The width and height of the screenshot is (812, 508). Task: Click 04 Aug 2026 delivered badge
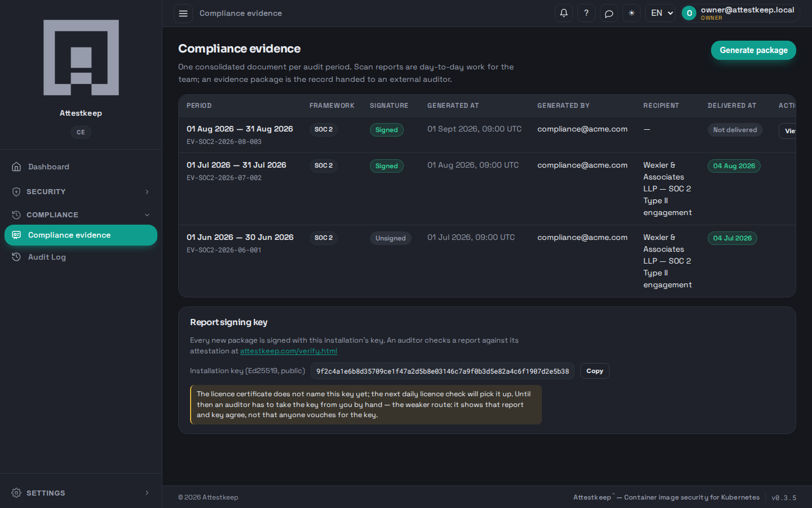tap(734, 166)
